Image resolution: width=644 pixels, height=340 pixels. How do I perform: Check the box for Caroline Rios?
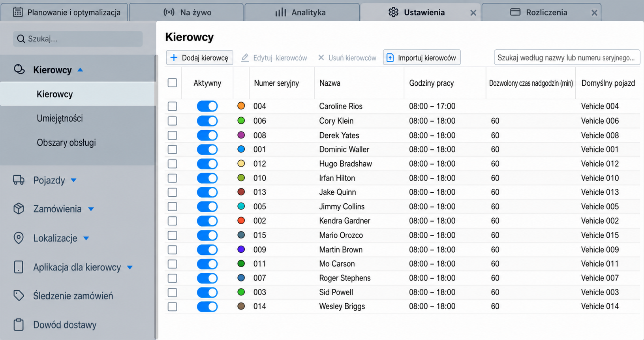[172, 106]
